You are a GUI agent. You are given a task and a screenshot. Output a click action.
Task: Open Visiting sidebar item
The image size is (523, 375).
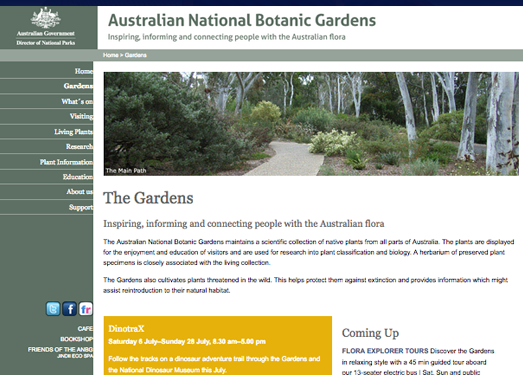click(x=81, y=116)
